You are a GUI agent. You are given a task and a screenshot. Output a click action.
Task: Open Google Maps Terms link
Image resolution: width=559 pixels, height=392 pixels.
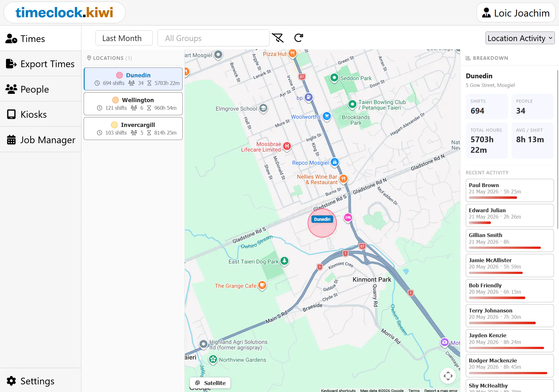414,390
